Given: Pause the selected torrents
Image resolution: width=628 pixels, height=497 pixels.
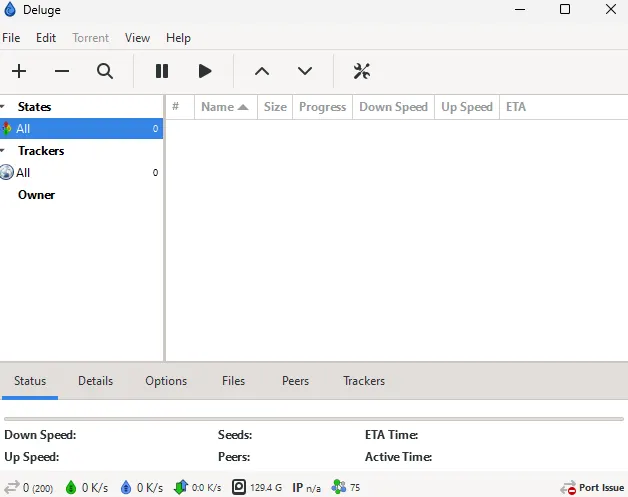Looking at the screenshot, I should pyautogui.click(x=162, y=71).
